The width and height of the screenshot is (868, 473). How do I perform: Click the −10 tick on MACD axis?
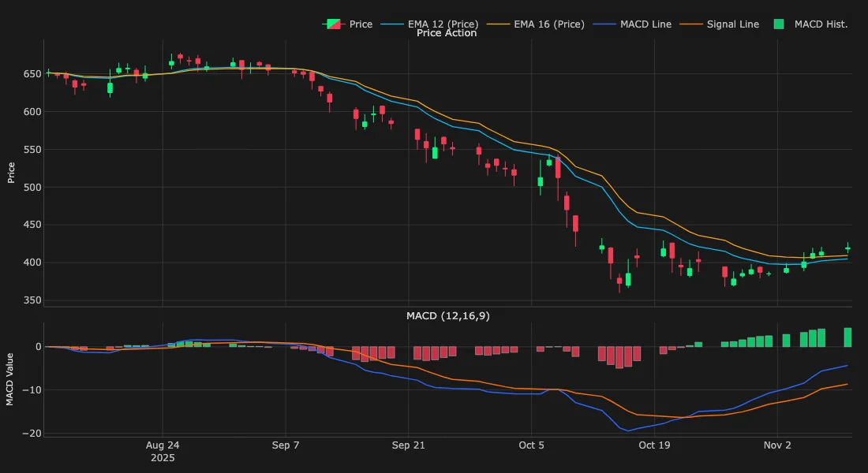[x=32, y=390]
